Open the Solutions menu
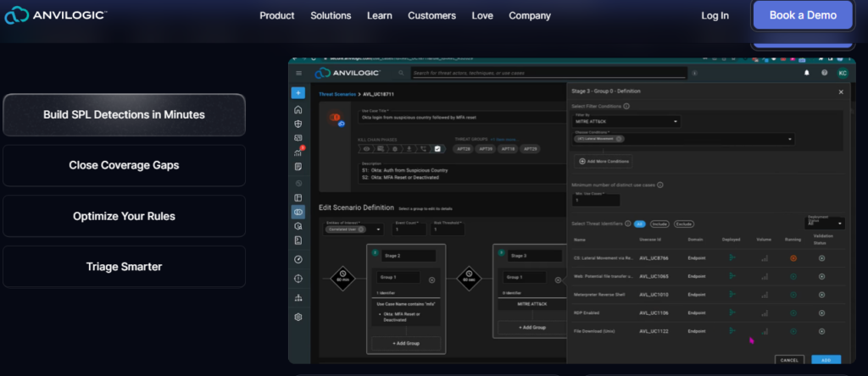The height and width of the screenshot is (376, 868). point(331,15)
